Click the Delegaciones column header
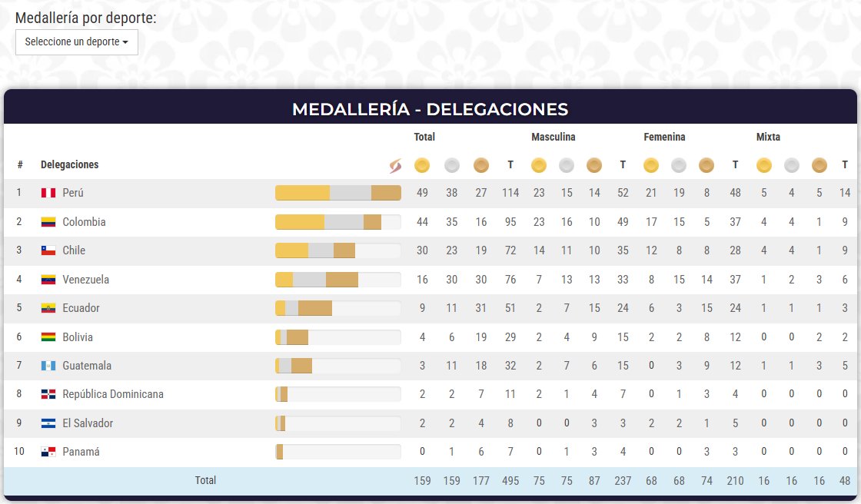The image size is (861, 504). pos(69,164)
